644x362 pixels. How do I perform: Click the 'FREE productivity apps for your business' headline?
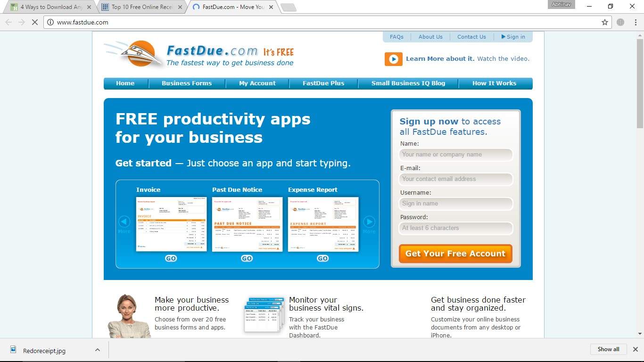tap(213, 128)
